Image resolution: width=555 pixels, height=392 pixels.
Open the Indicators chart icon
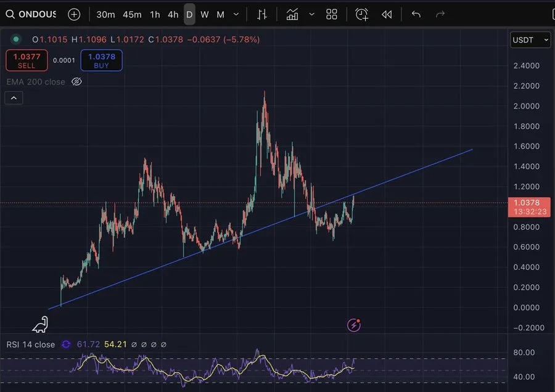tap(292, 14)
